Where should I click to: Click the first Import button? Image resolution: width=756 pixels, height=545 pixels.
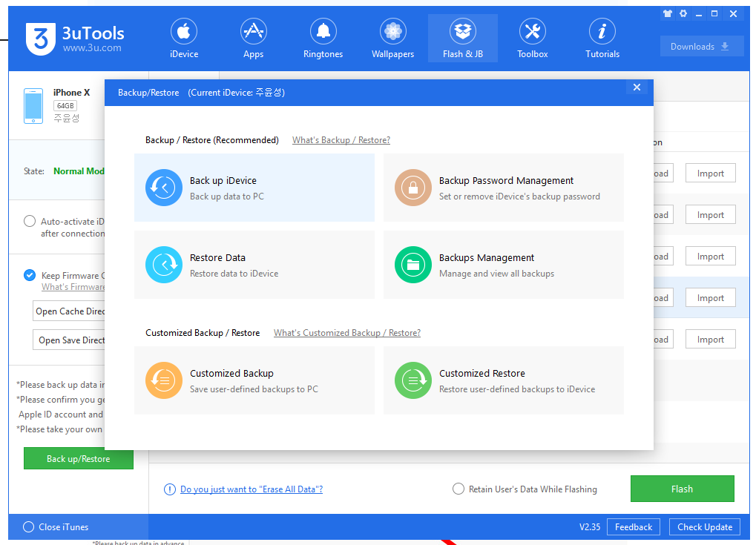tap(711, 174)
